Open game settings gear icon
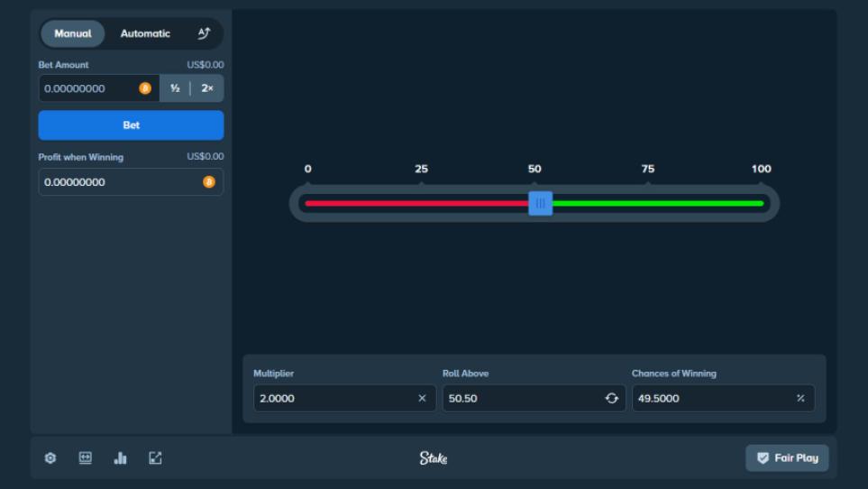Image resolution: width=868 pixels, height=489 pixels. (50, 458)
